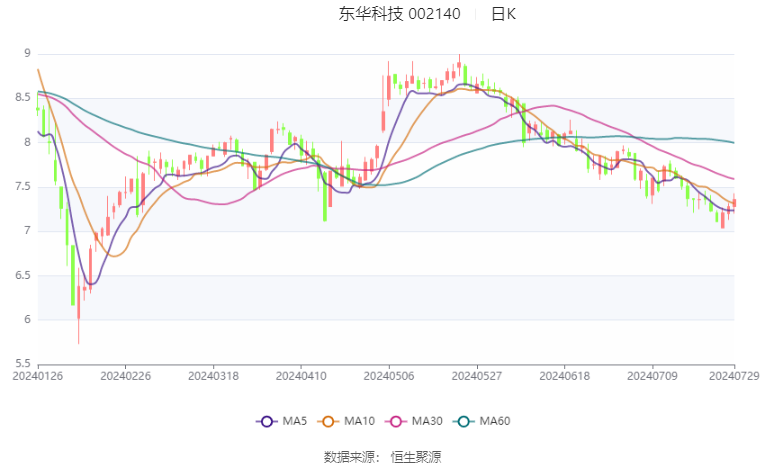Viewport: 765px width, 465px height.
Task: Toggle the MA10 legend circle icon
Action: (328, 422)
